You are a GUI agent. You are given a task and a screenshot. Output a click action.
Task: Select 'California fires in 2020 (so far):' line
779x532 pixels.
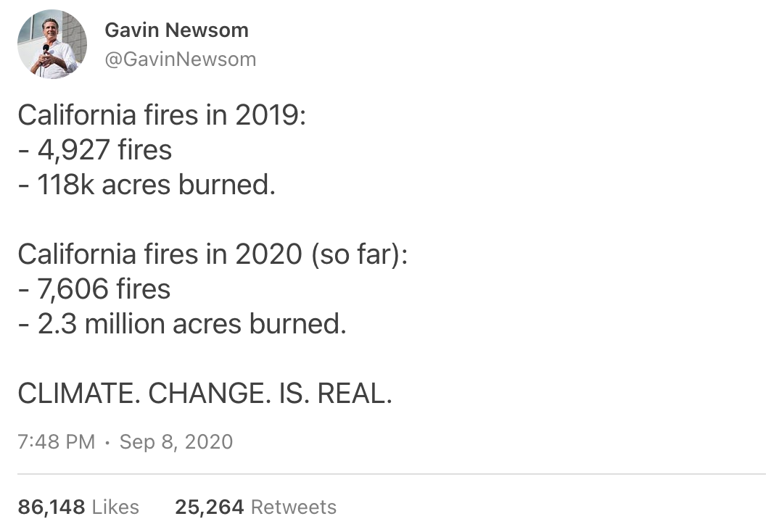pos(213,254)
